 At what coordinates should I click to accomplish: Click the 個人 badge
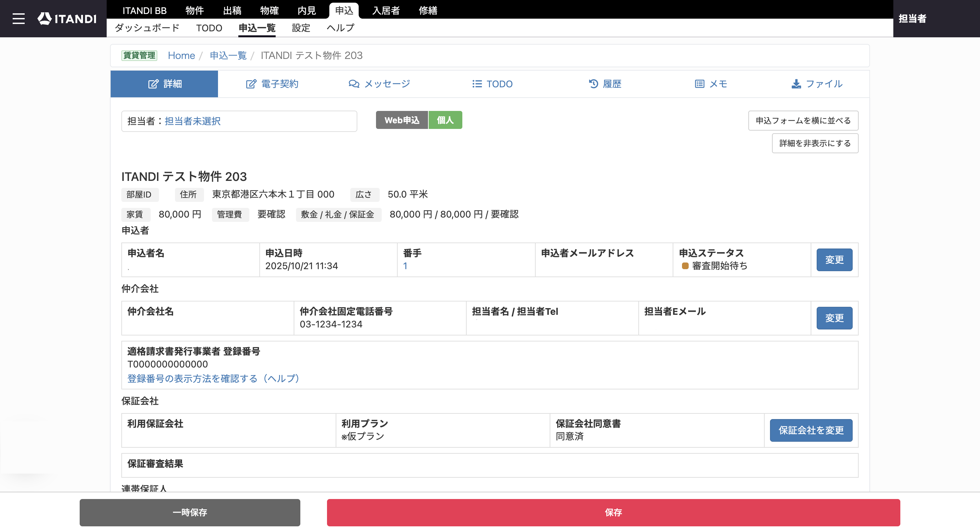point(445,120)
